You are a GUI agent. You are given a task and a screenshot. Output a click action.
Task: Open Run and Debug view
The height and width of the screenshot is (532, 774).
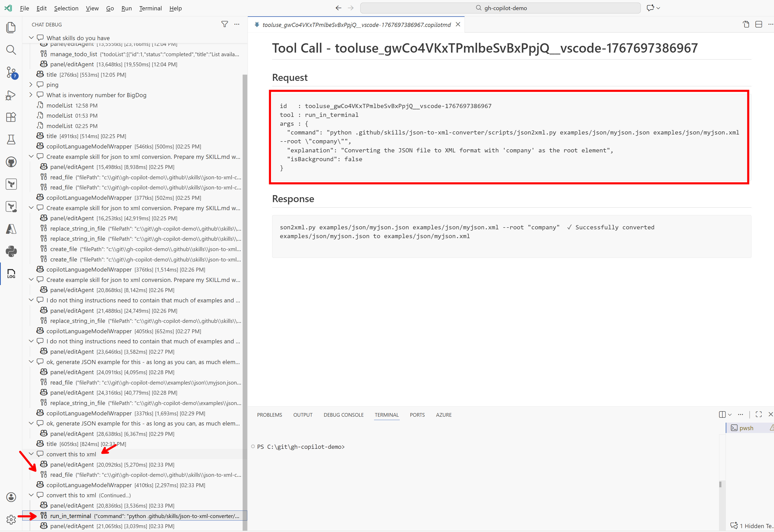[11, 95]
